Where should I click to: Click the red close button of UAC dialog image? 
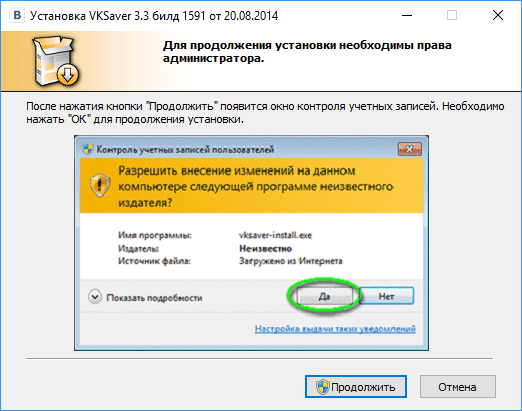coord(410,149)
